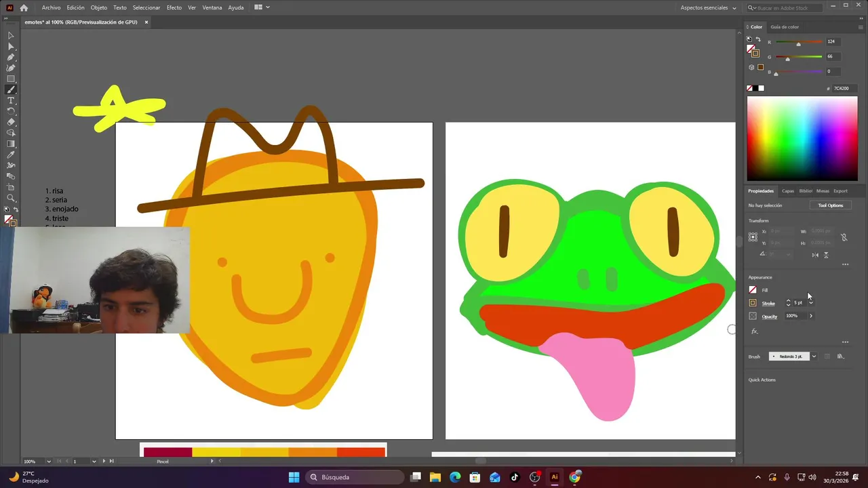Click the Illustrator Home icon
The width and height of the screenshot is (868, 488).
pyautogui.click(x=24, y=7)
